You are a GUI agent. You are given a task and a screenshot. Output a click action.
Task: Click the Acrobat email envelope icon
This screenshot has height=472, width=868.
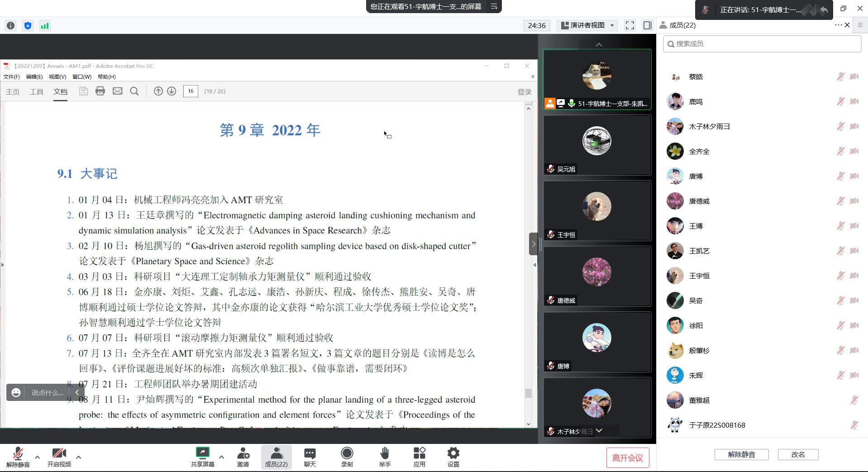tap(118, 91)
